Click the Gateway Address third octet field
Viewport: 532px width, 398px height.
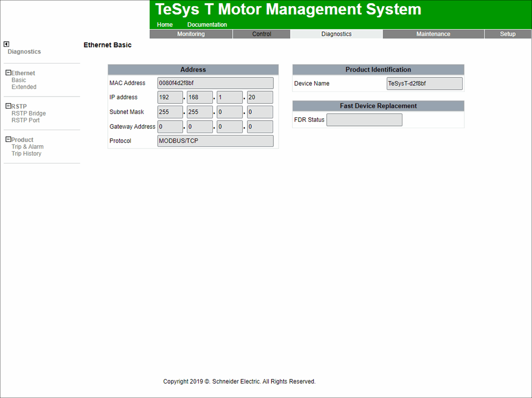(x=230, y=127)
